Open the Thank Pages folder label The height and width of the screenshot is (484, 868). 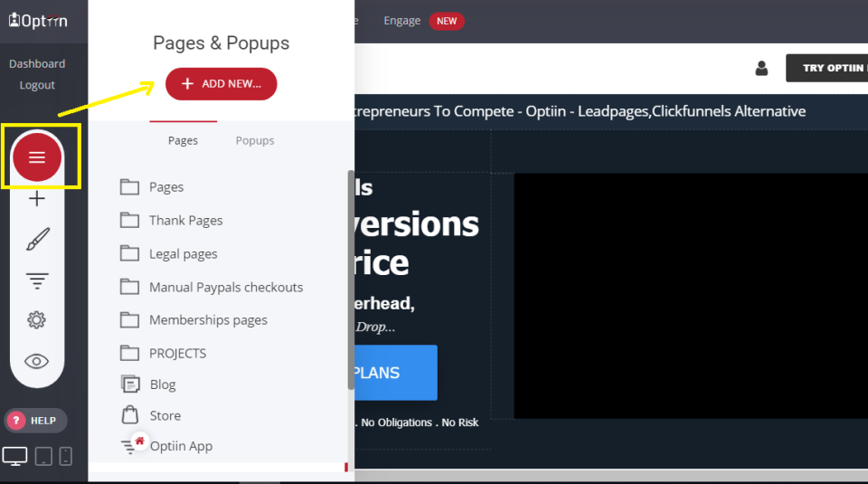(x=186, y=221)
